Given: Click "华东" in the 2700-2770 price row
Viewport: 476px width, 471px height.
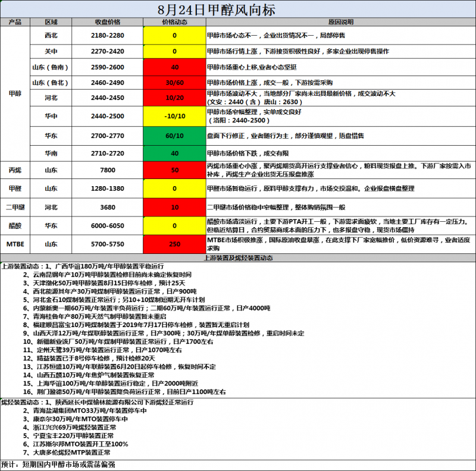Looking at the screenshot, I should click(51, 136).
